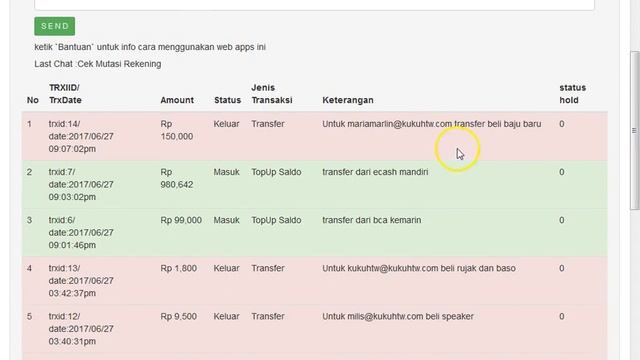This screenshot has width=640, height=360.
Task: Click 'TopUp Saldo' in the trxid:7 row
Action: [276, 172]
